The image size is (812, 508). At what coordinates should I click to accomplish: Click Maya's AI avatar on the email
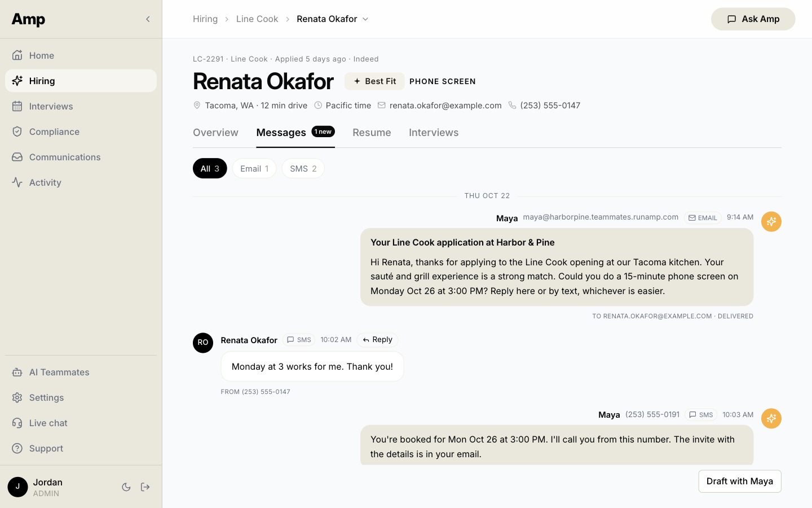(x=771, y=221)
